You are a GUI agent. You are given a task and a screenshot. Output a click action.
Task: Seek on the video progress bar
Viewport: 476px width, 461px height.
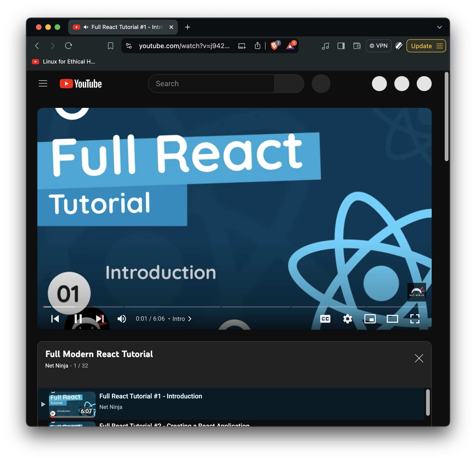[x=234, y=307]
